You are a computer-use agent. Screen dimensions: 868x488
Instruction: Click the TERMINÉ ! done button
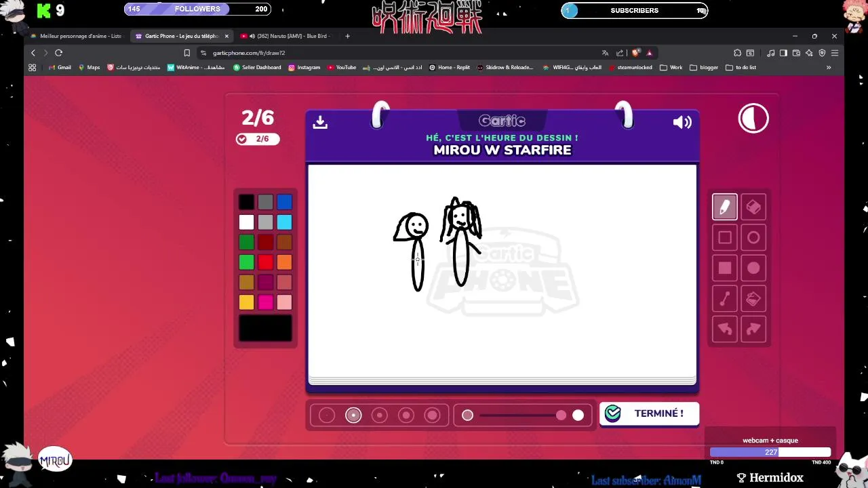pyautogui.click(x=649, y=413)
